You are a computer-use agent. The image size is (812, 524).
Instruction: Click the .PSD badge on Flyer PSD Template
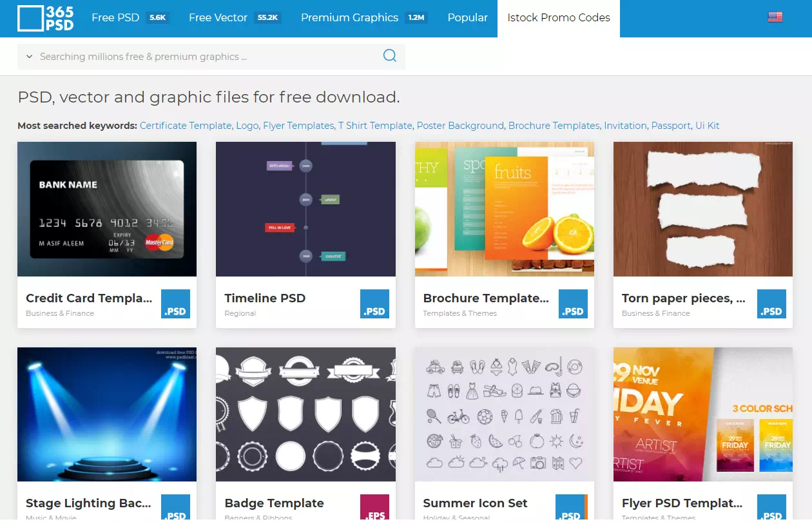(x=771, y=507)
